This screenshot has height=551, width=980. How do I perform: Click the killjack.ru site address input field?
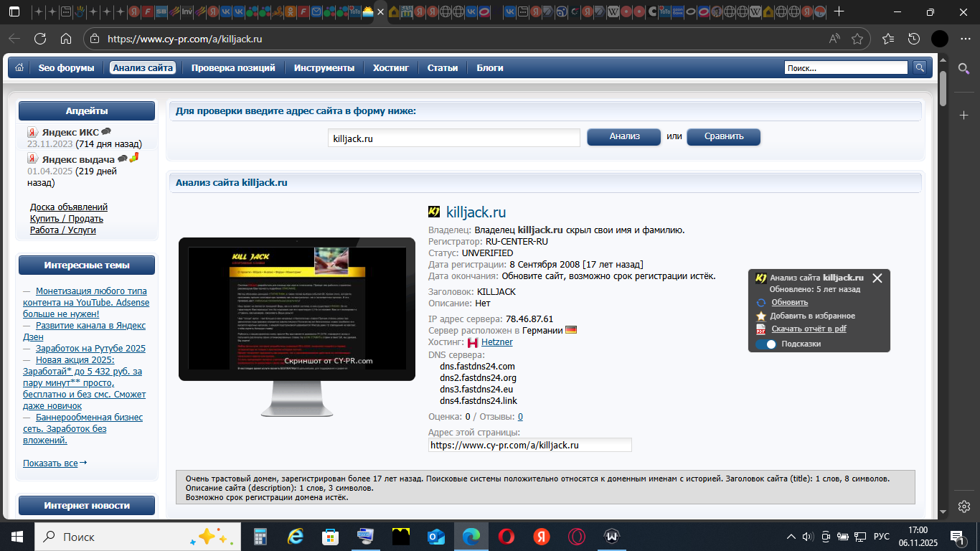454,138
